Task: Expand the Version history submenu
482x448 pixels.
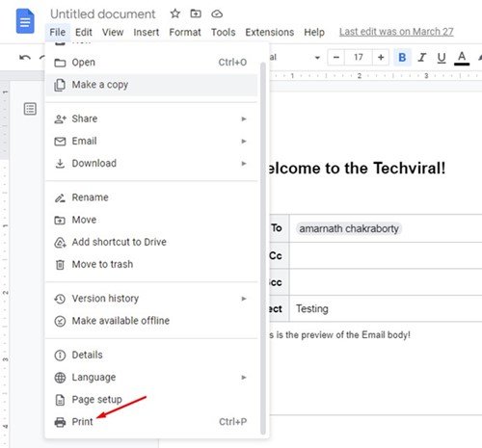Action: (x=151, y=299)
